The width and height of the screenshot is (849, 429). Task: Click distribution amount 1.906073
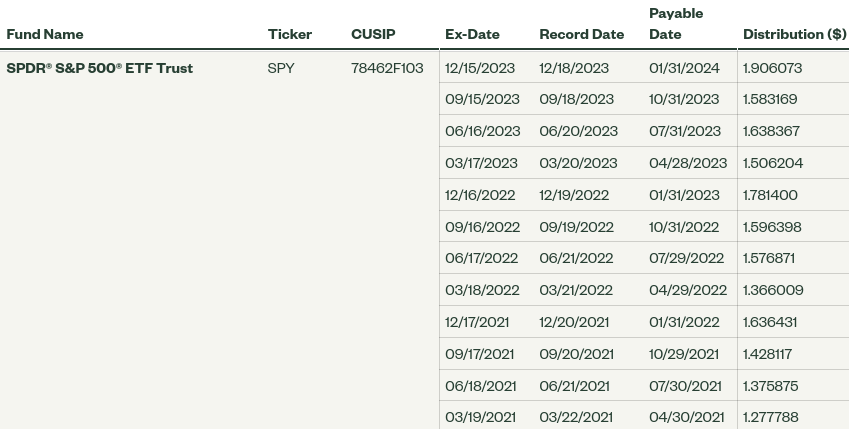pyautogui.click(x=772, y=68)
